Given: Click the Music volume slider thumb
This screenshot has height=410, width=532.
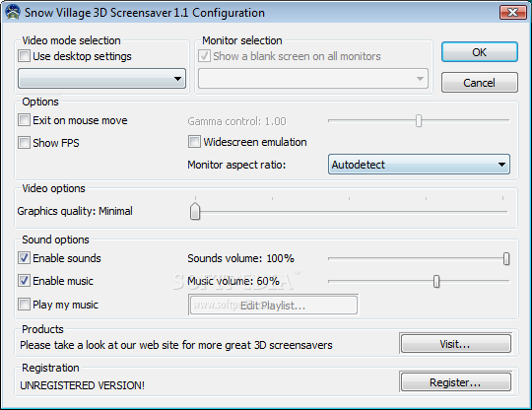Looking at the screenshot, I should tap(436, 281).
